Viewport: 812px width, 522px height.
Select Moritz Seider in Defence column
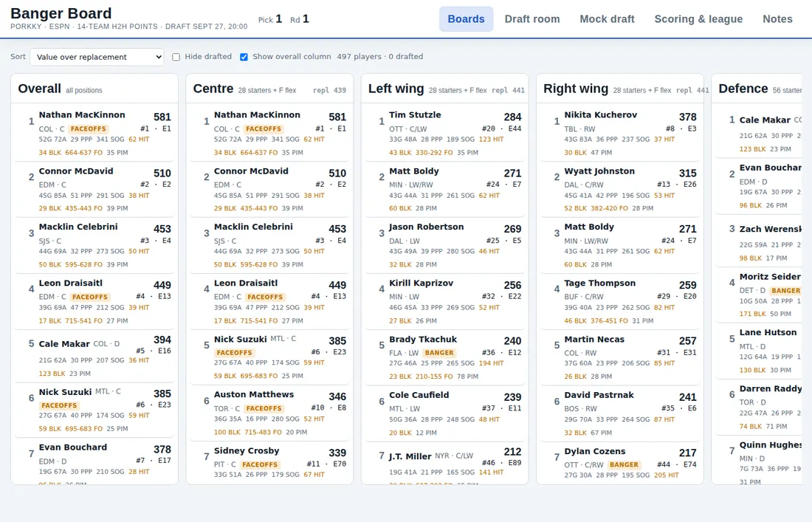[x=759, y=295]
